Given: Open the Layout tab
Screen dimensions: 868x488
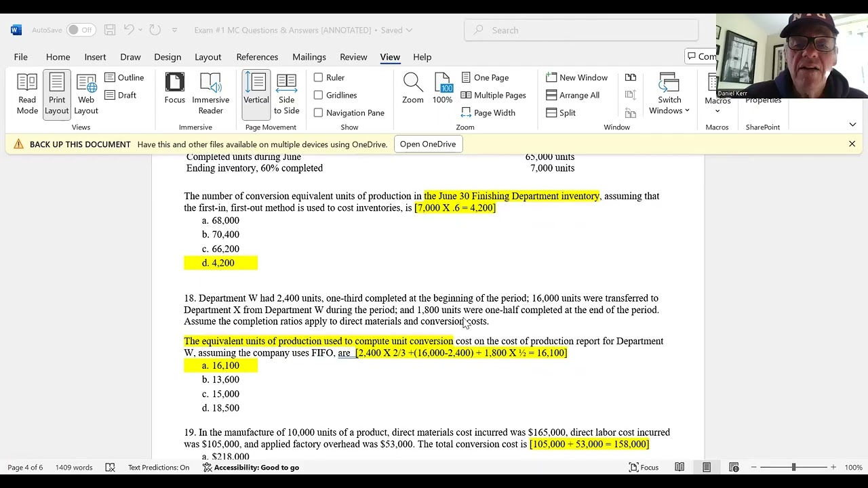Looking at the screenshot, I should [x=208, y=57].
